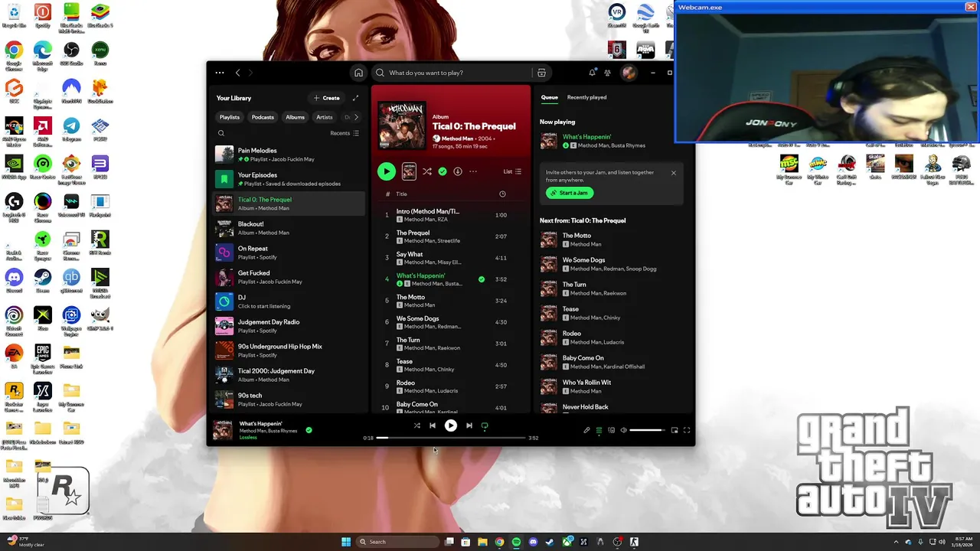Download the album with download icon
980x551 pixels.
[x=458, y=171]
